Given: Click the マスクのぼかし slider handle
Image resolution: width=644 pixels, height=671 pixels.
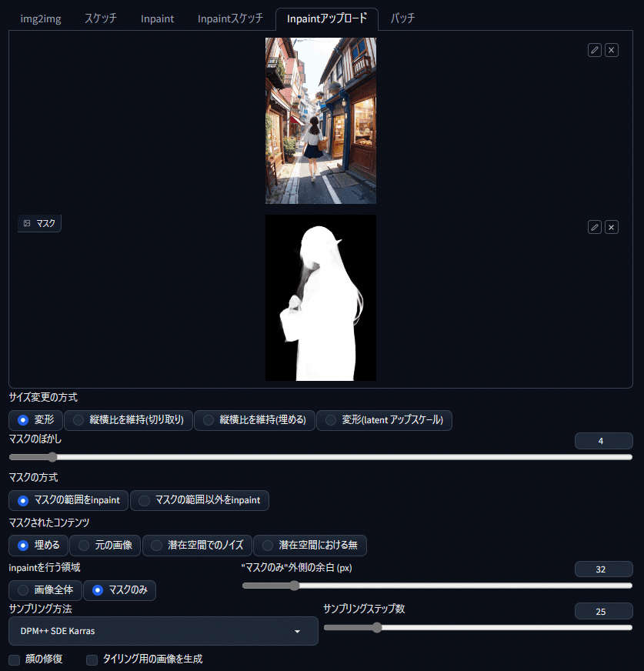Looking at the screenshot, I should coord(52,456).
